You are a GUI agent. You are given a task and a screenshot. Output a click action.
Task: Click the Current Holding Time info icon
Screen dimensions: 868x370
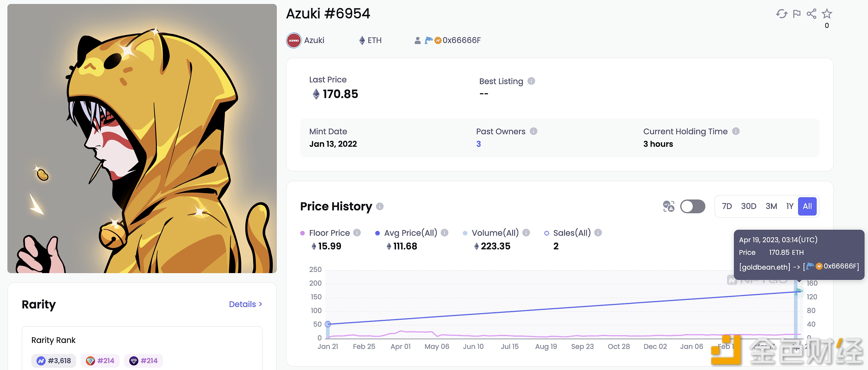[x=736, y=131]
